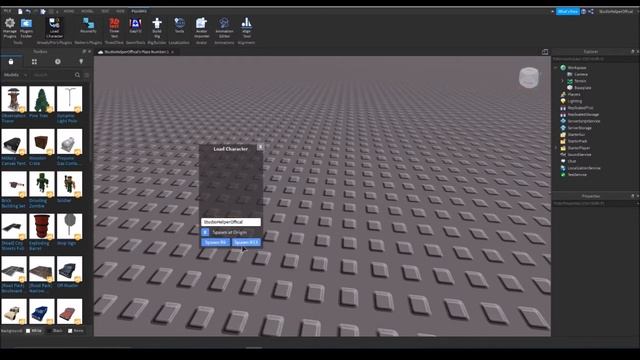
Task: Select Exploding Barrel model thumbnail
Action: [x=42, y=227]
